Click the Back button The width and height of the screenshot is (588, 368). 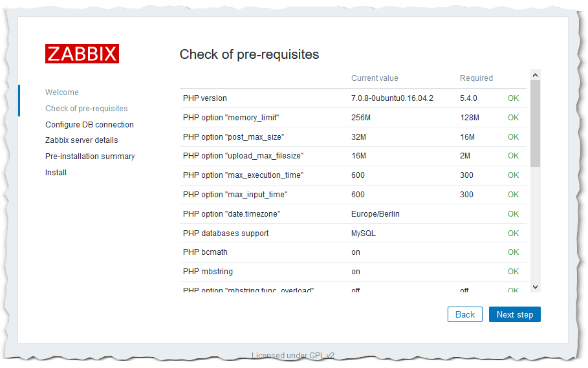tap(465, 314)
